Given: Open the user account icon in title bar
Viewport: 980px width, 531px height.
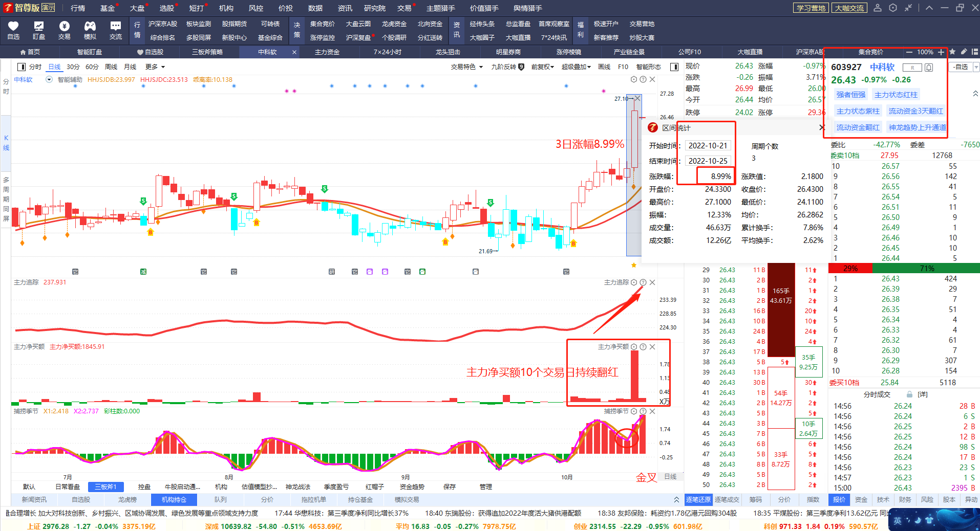Looking at the screenshot, I should click(x=878, y=8).
